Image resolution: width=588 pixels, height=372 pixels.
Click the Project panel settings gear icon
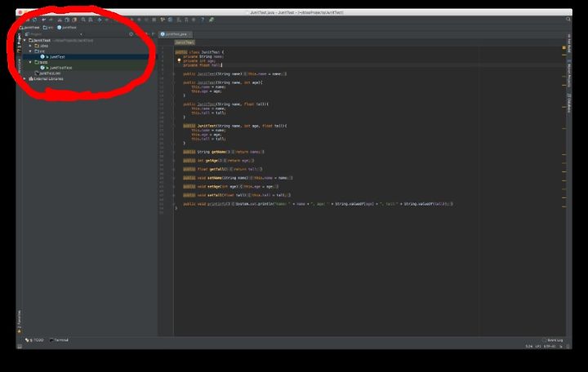[131, 34]
